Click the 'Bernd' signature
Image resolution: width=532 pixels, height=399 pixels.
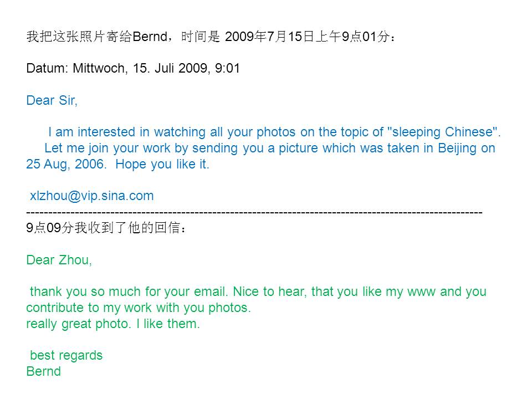[x=43, y=371]
